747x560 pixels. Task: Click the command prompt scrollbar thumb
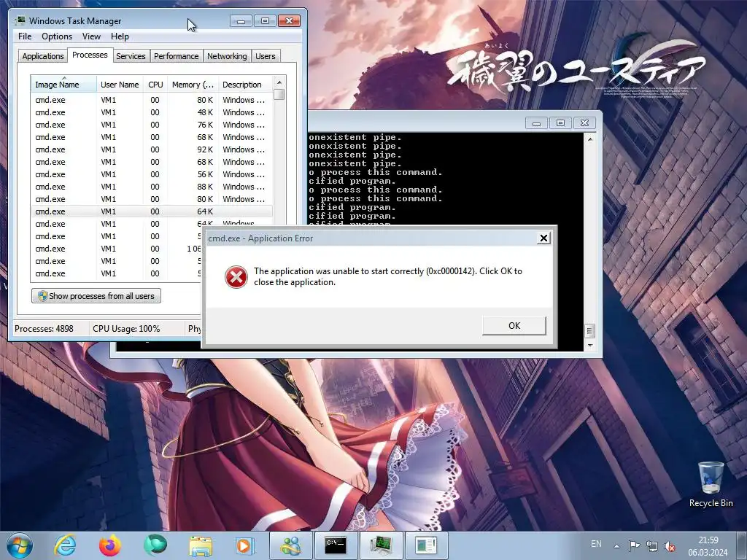tap(589, 330)
